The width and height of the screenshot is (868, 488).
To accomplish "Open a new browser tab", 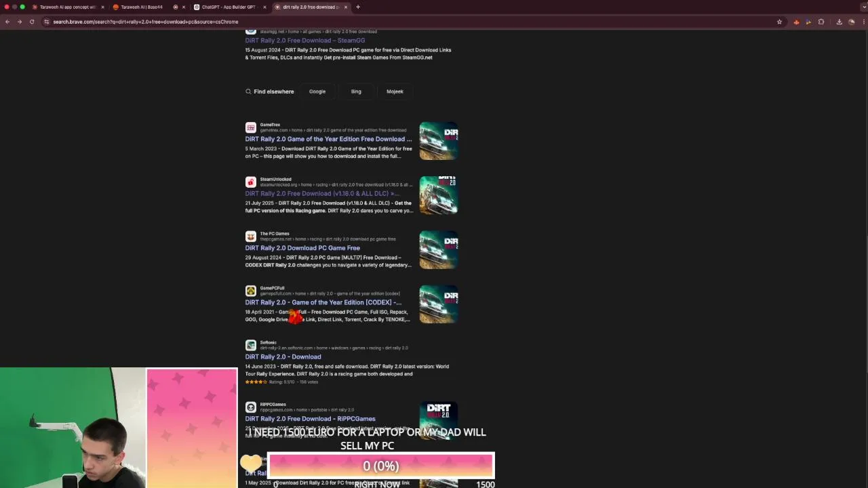I will pos(358,7).
